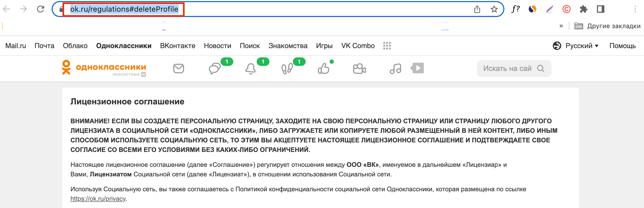Image resolution: width=644 pixels, height=208 pixels.
Task: Open the f? font extension icon
Action: pyautogui.click(x=515, y=9)
